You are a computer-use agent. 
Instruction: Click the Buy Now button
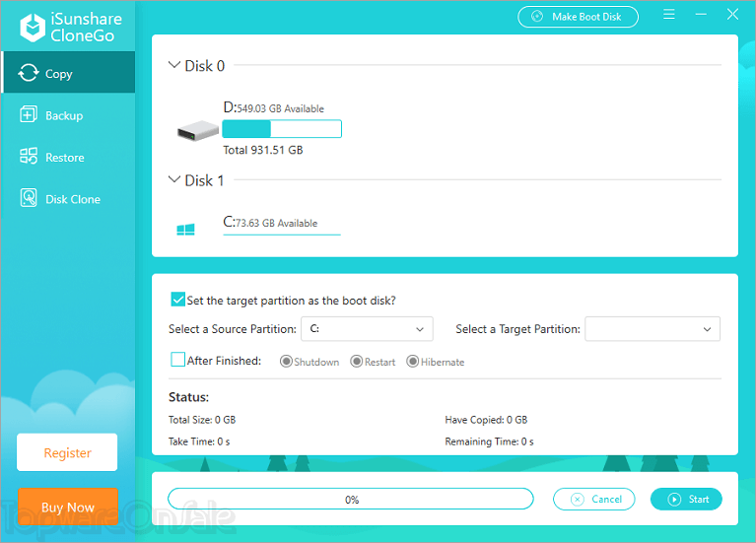tap(68, 507)
